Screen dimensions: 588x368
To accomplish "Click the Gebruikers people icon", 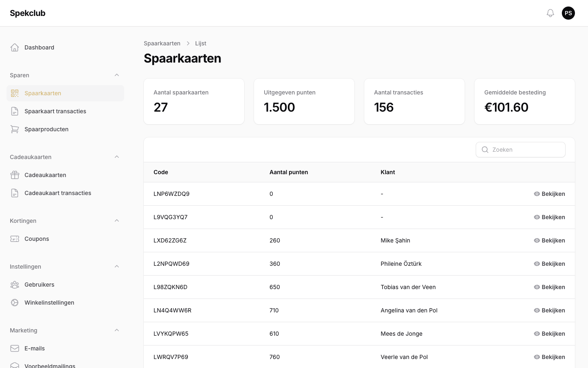I will point(15,285).
